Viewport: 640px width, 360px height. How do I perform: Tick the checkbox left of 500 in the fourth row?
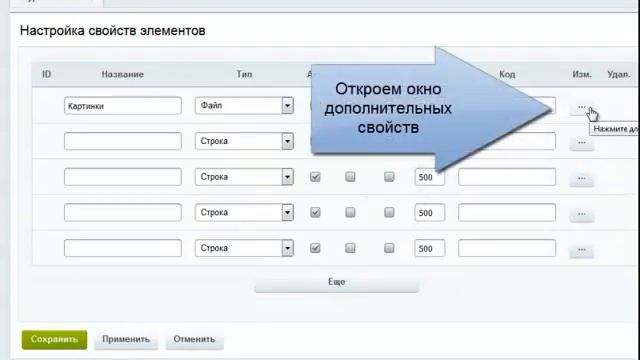(389, 212)
